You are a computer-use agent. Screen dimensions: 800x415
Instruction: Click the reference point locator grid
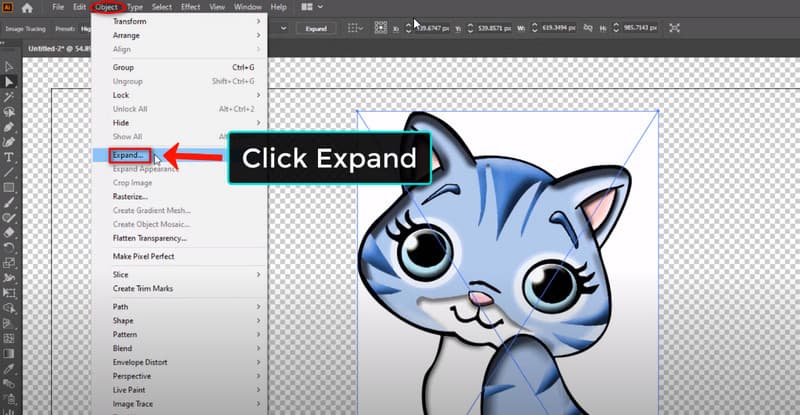381,28
